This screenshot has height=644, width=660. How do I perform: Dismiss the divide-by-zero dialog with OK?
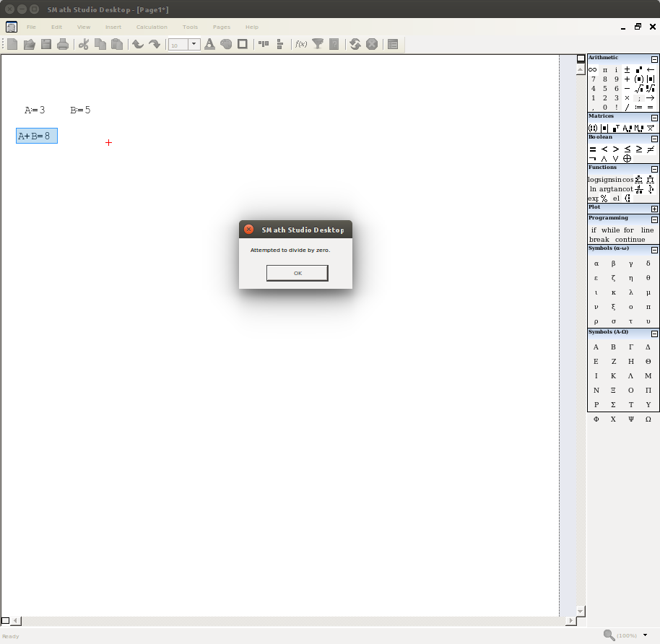point(297,273)
